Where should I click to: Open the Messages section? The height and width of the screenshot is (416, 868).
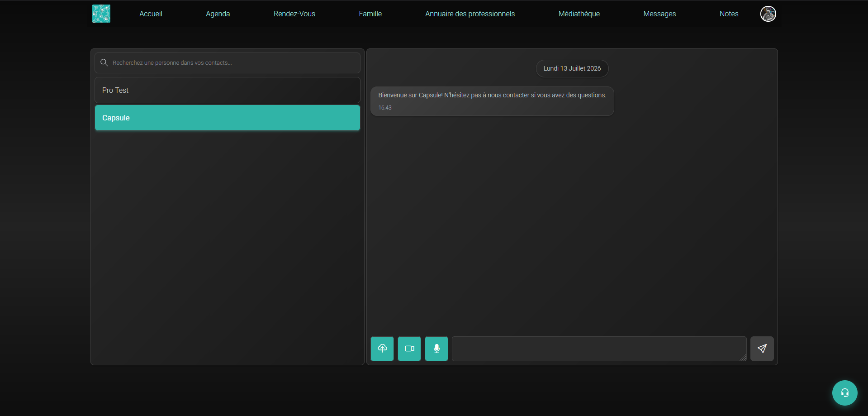[x=659, y=14]
